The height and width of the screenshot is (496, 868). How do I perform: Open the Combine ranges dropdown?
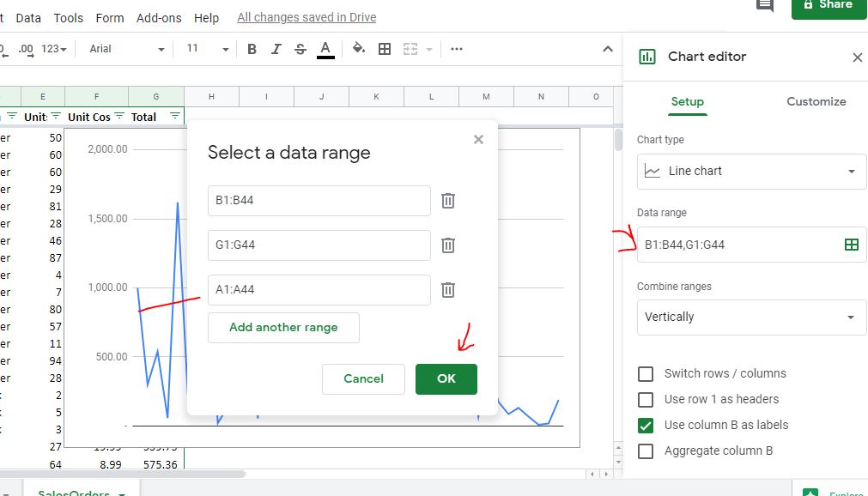751,317
